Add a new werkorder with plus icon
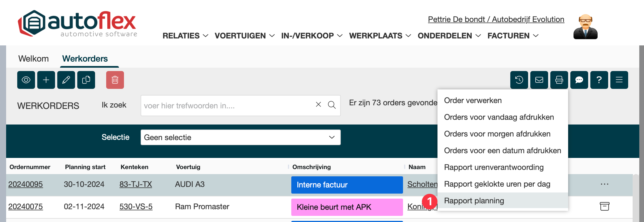The width and height of the screenshot is (644, 222). (x=46, y=80)
